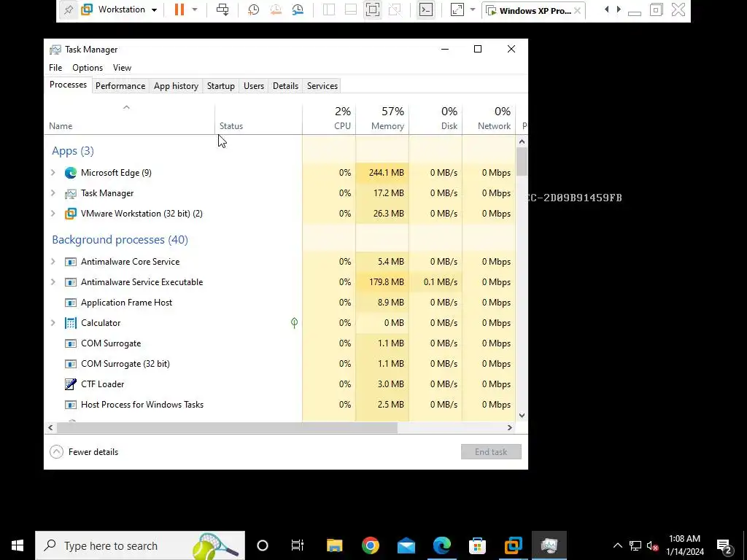Open the File menu in Task Manager

[x=55, y=68]
